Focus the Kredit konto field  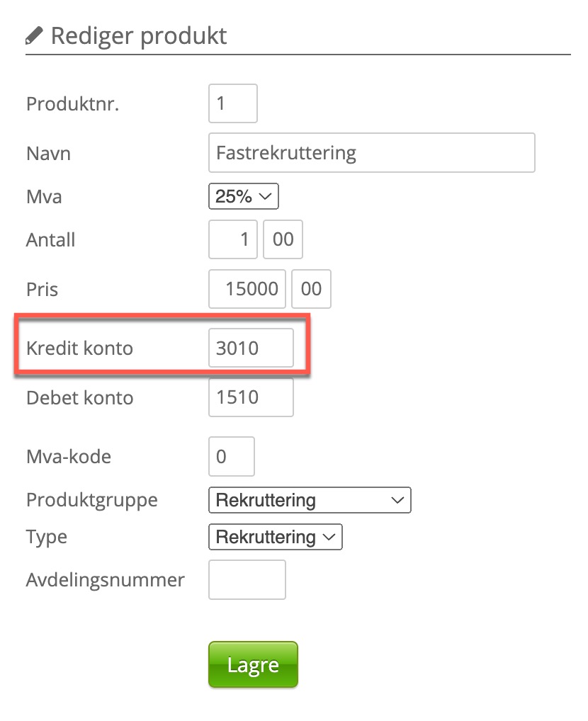coord(251,348)
